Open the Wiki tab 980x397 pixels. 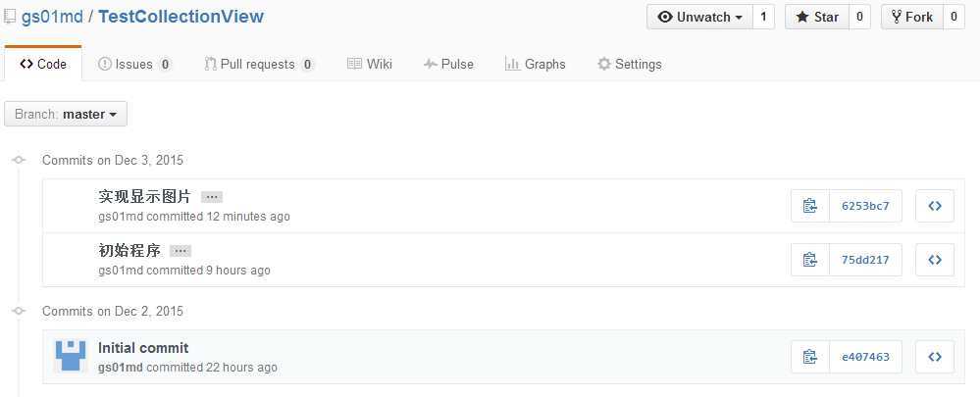click(x=370, y=64)
